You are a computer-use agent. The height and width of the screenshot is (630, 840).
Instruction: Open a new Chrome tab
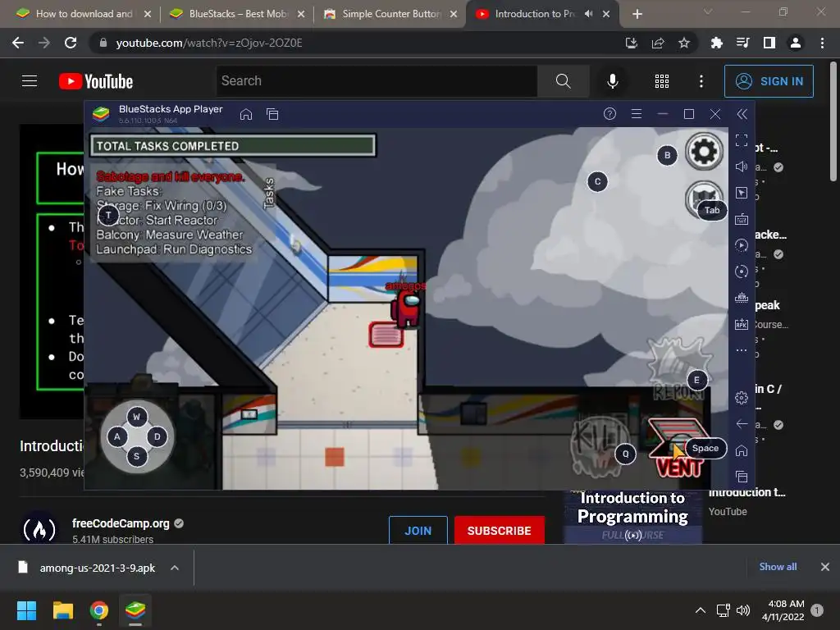[x=637, y=14]
